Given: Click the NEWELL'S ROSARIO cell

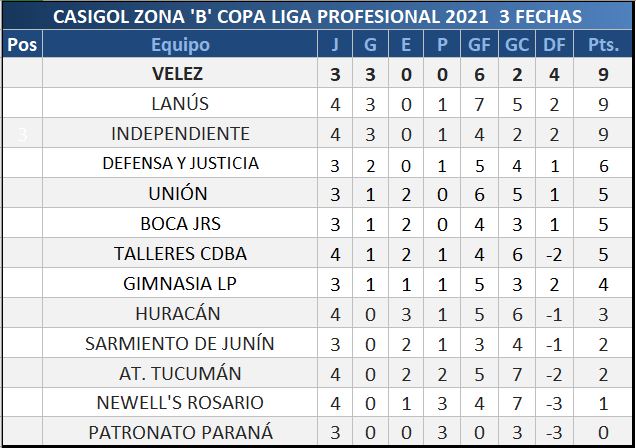Looking at the screenshot, I should [x=180, y=403].
